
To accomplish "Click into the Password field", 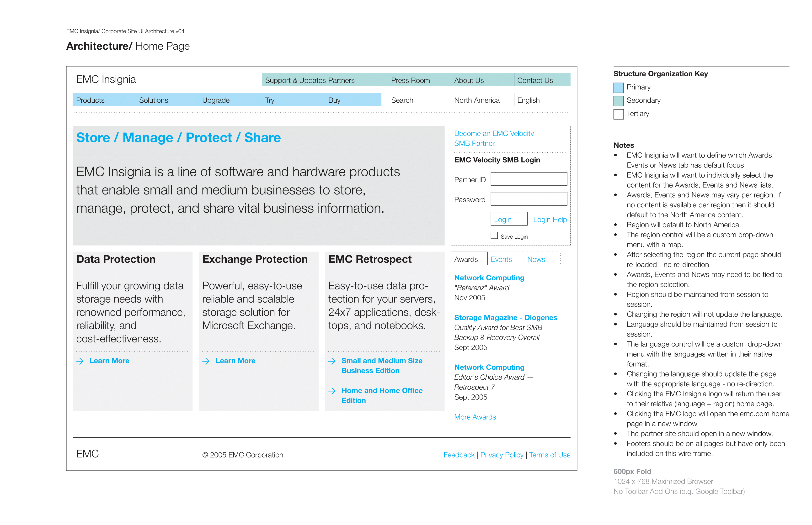I will pos(529,199).
